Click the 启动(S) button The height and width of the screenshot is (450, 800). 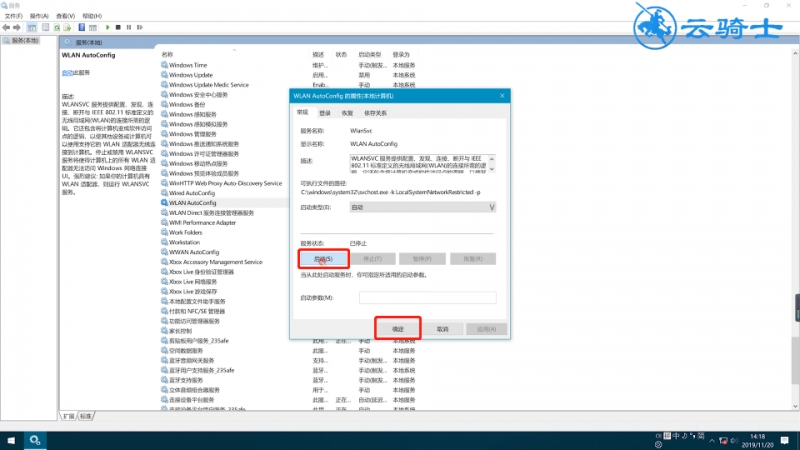click(323, 259)
